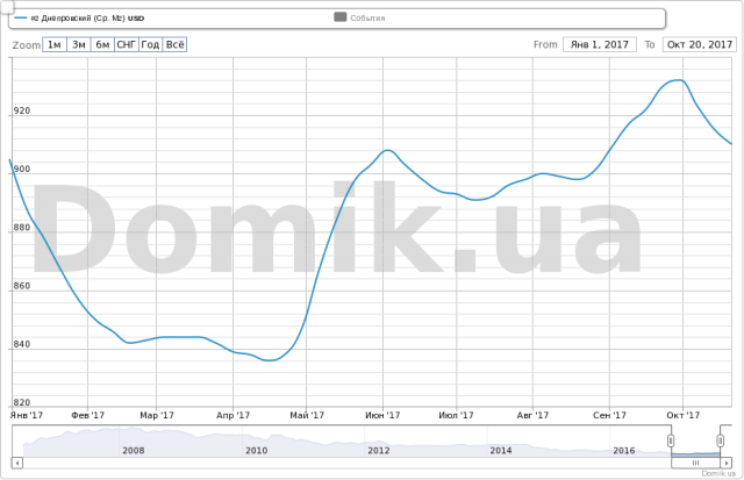Edit the To date field Окт 20, 2017

(699, 45)
